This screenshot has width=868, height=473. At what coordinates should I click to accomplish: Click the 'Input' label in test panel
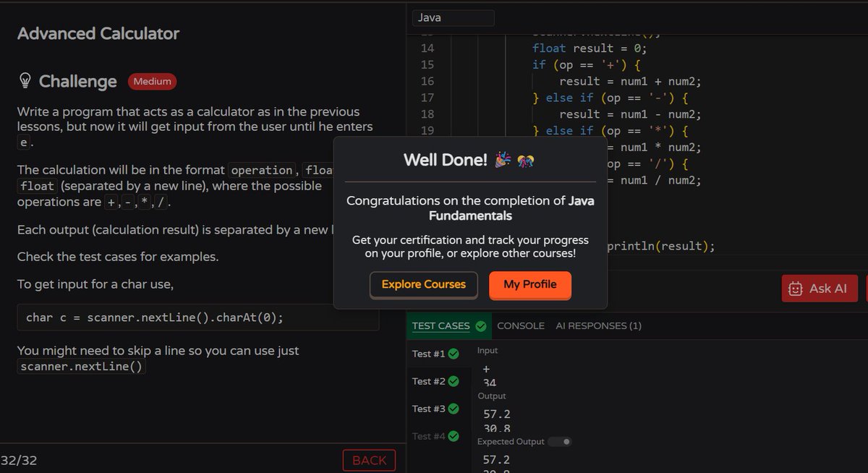coord(488,350)
